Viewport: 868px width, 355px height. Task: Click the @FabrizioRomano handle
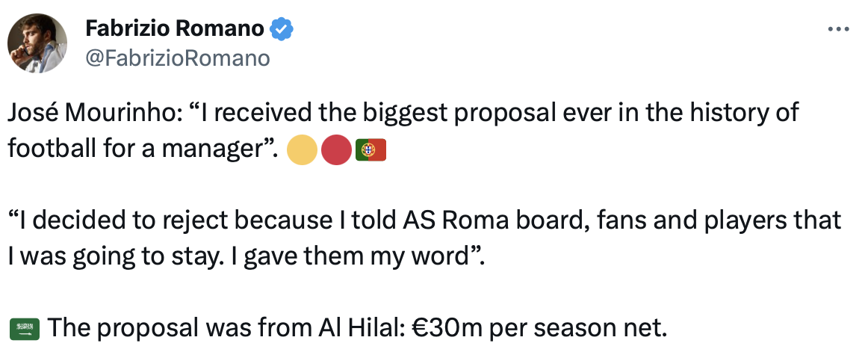[178, 58]
